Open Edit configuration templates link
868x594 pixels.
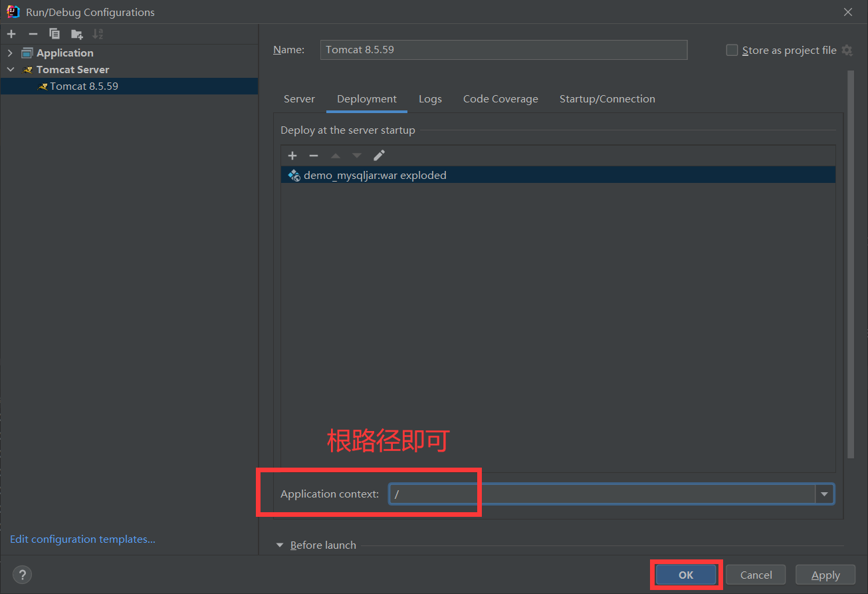82,539
